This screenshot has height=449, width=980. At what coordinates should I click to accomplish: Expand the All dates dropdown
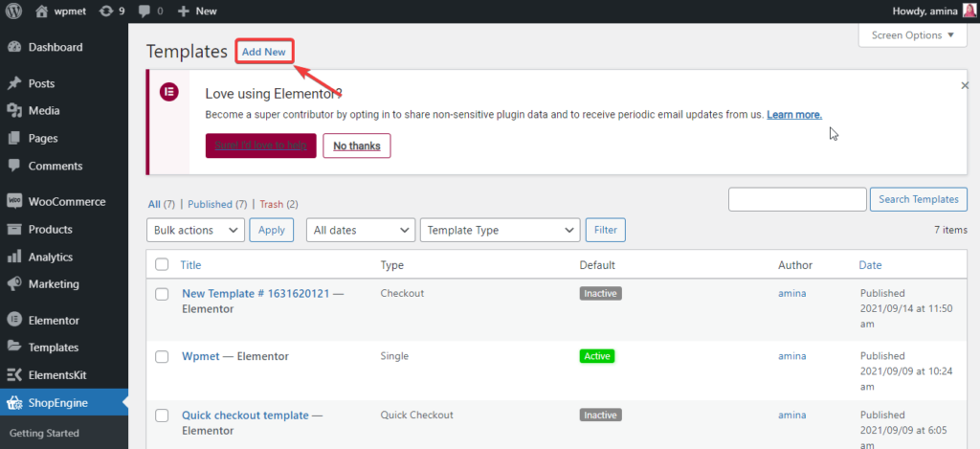(x=360, y=230)
